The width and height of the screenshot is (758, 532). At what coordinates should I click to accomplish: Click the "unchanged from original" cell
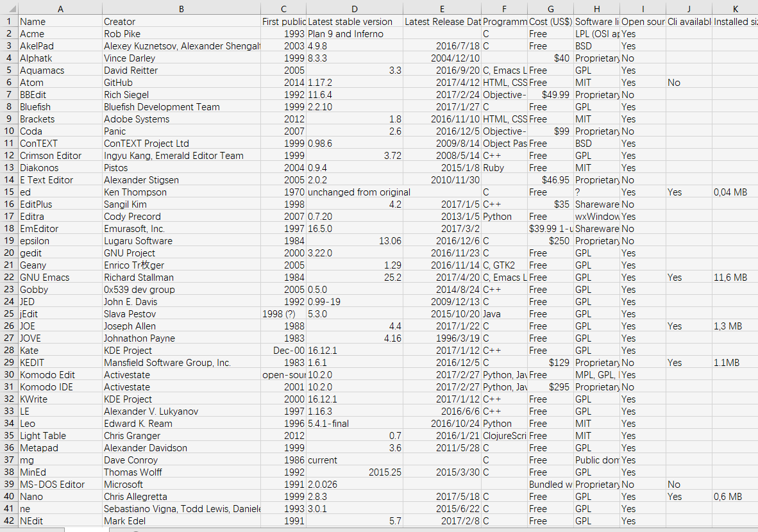[x=355, y=192]
